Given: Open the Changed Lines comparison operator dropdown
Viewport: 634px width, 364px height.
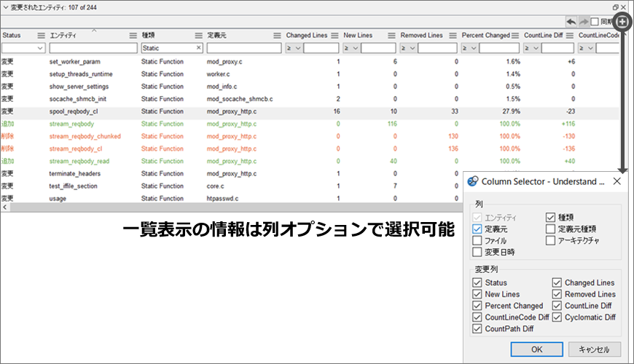Looking at the screenshot, I should [294, 48].
